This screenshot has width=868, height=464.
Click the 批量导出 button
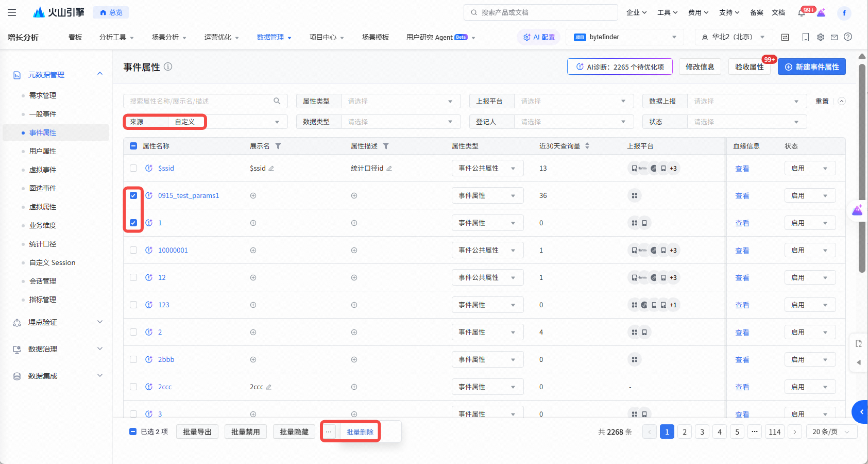click(x=197, y=432)
